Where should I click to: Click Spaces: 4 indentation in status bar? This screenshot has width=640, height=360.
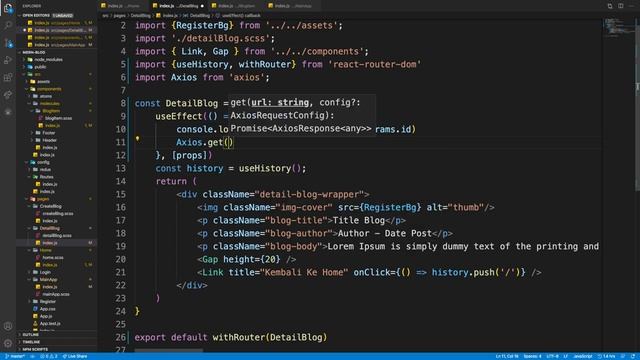(x=532, y=356)
